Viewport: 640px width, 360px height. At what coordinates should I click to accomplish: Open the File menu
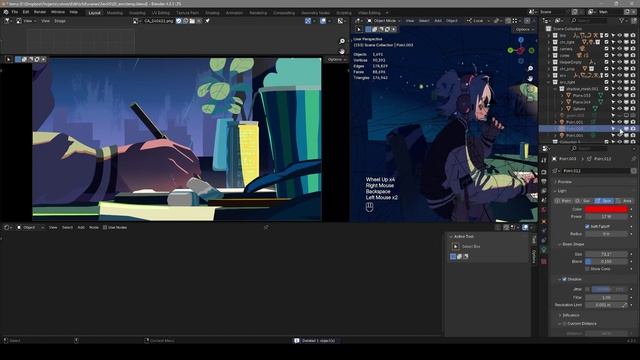pos(15,12)
